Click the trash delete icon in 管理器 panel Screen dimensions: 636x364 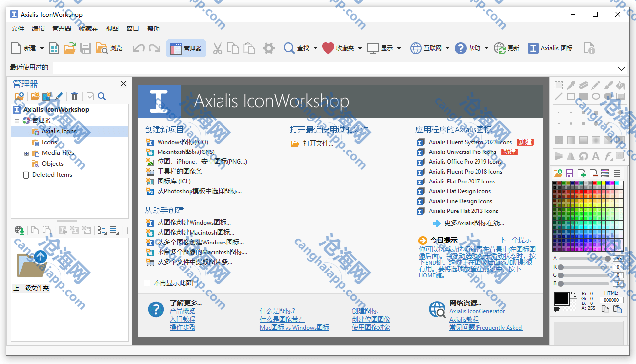74,96
